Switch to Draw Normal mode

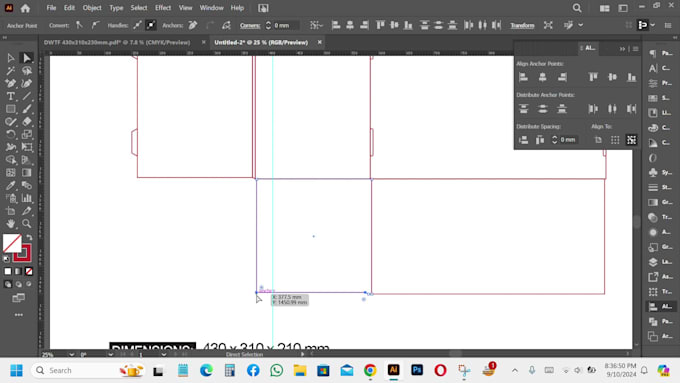(x=8, y=285)
